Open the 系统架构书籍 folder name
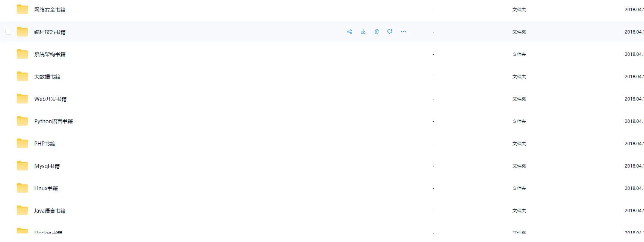 50,54
